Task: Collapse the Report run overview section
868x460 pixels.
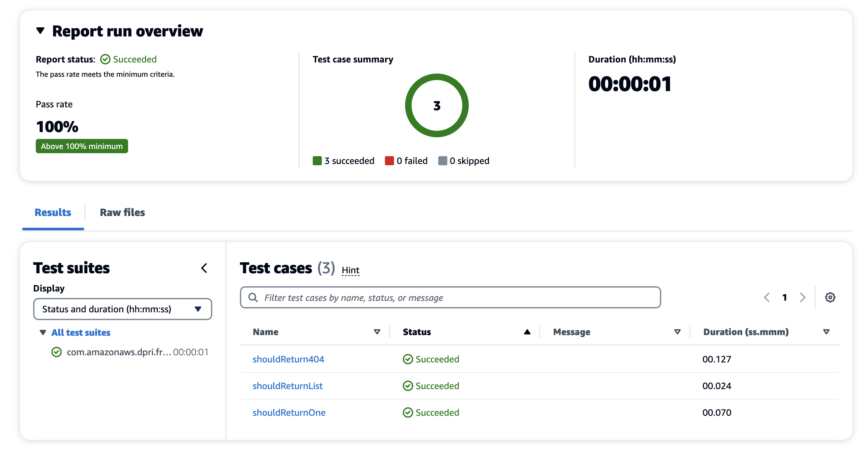Action: coord(40,31)
